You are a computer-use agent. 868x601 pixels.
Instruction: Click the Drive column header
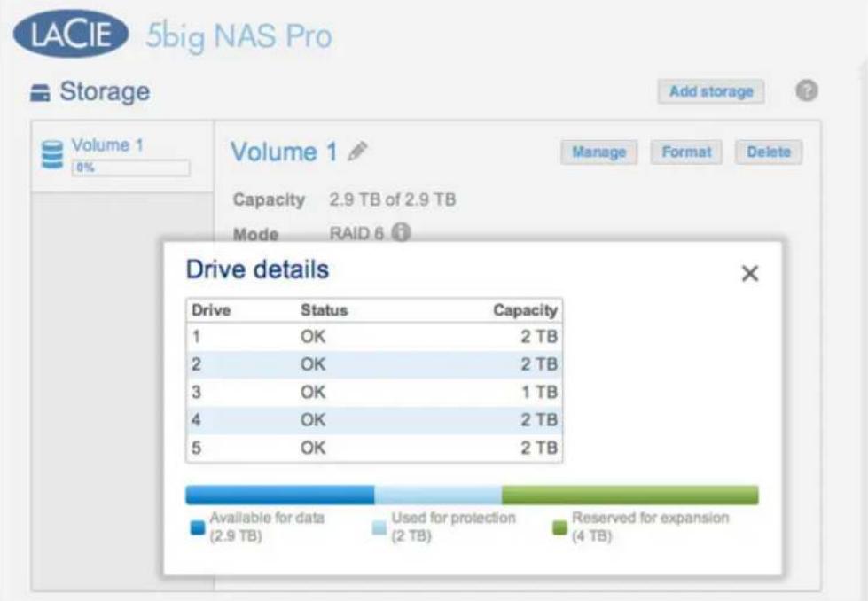[x=211, y=310]
